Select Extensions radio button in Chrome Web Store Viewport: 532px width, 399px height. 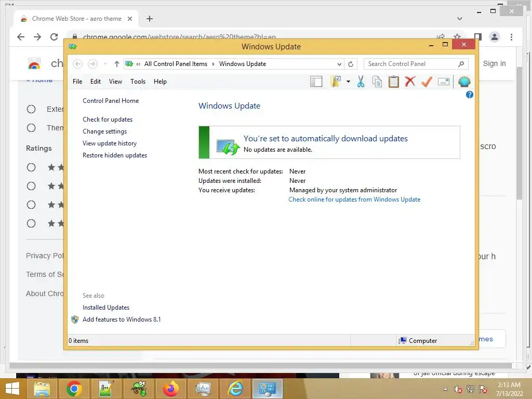pos(31,109)
